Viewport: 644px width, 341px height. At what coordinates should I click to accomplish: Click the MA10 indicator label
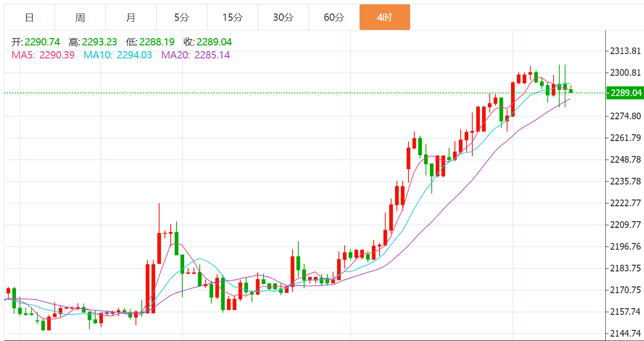pyautogui.click(x=118, y=55)
